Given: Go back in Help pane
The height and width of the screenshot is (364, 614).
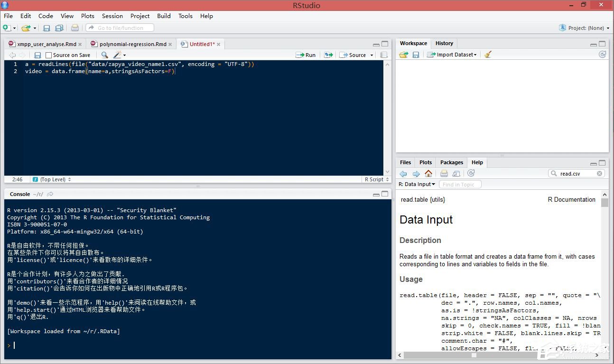Looking at the screenshot, I should tap(403, 174).
